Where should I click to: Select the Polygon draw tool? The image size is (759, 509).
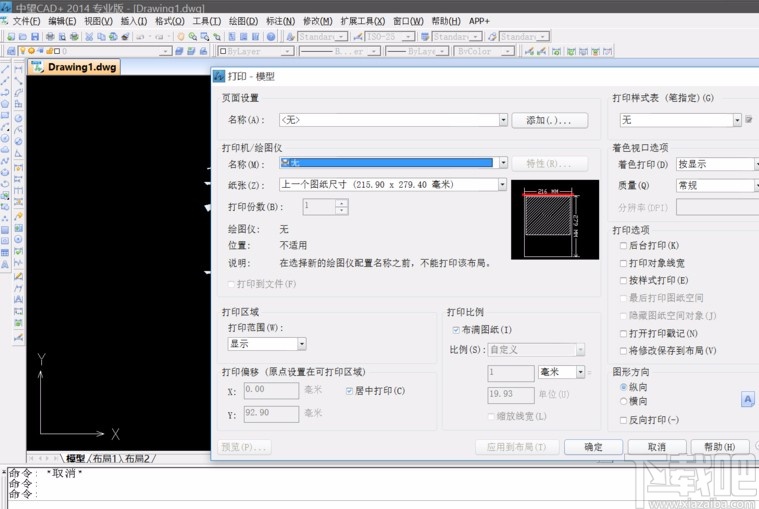(5, 104)
